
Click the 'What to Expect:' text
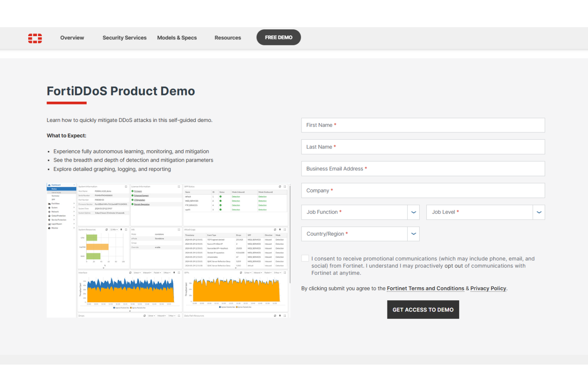pos(66,135)
